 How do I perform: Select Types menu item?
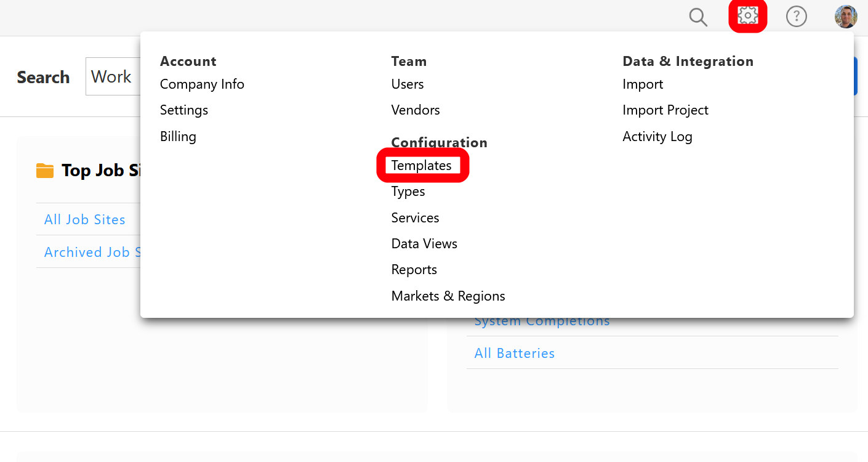pyautogui.click(x=408, y=192)
